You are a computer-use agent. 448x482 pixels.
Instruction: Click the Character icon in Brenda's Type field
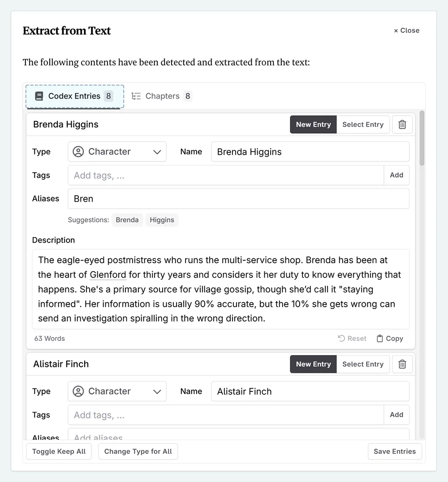click(x=78, y=152)
